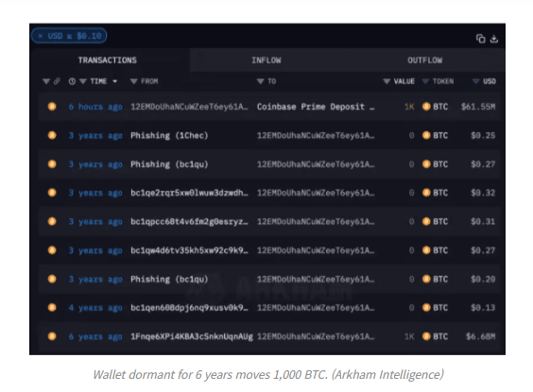Open the leftmost filter funnel in header
Image resolution: width=533 pixels, height=392 pixels.
tap(46, 81)
